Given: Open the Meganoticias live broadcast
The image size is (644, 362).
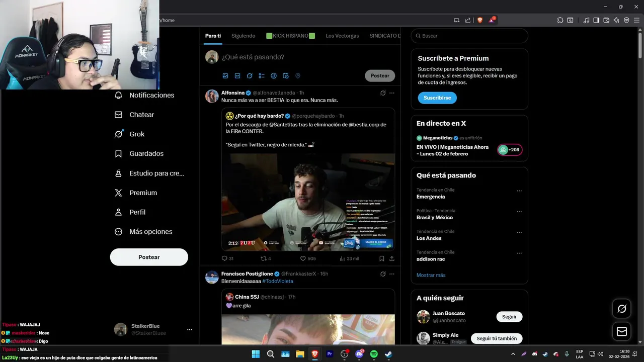Looking at the screenshot, I should click(x=453, y=150).
